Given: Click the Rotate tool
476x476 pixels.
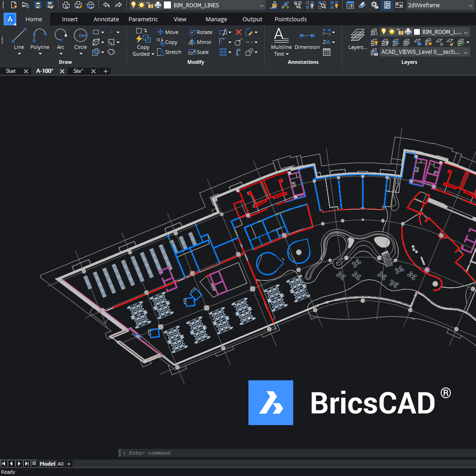Looking at the screenshot, I should click(200, 32).
